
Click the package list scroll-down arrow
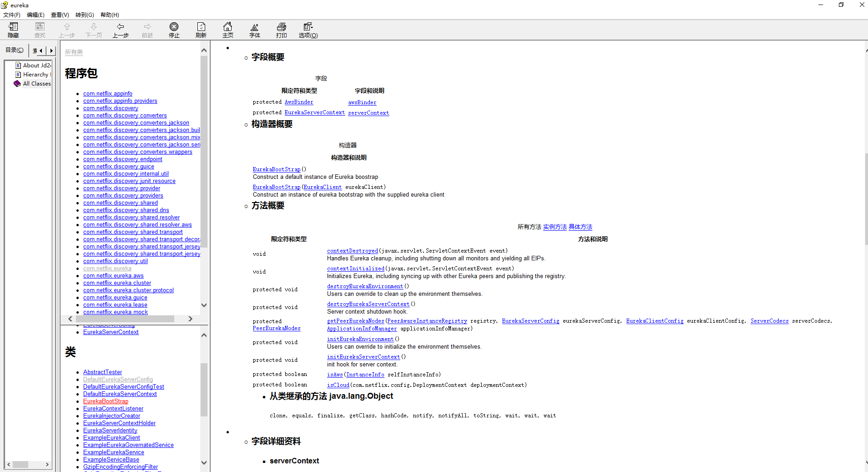[204, 305]
